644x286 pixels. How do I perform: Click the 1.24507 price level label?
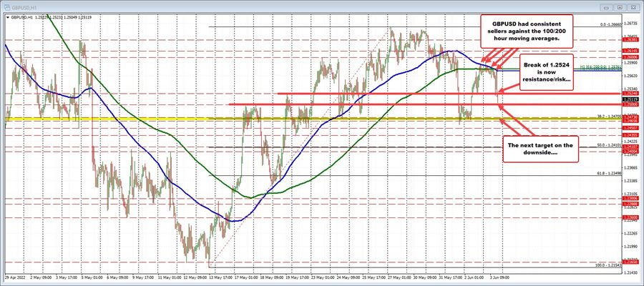(630, 127)
